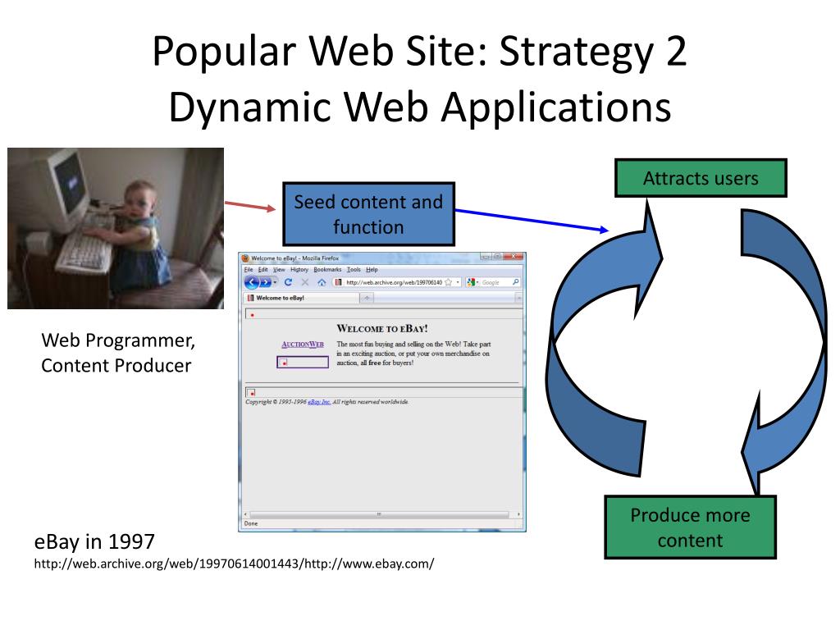Click the Stop loading X icon
Screen dimensions: 840x630
point(305,282)
